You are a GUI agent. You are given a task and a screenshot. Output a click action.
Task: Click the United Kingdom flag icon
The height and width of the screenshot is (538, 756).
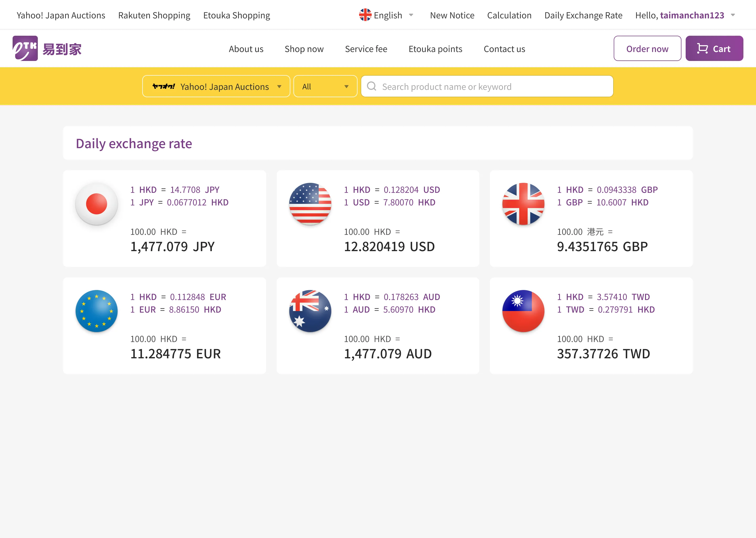click(523, 204)
